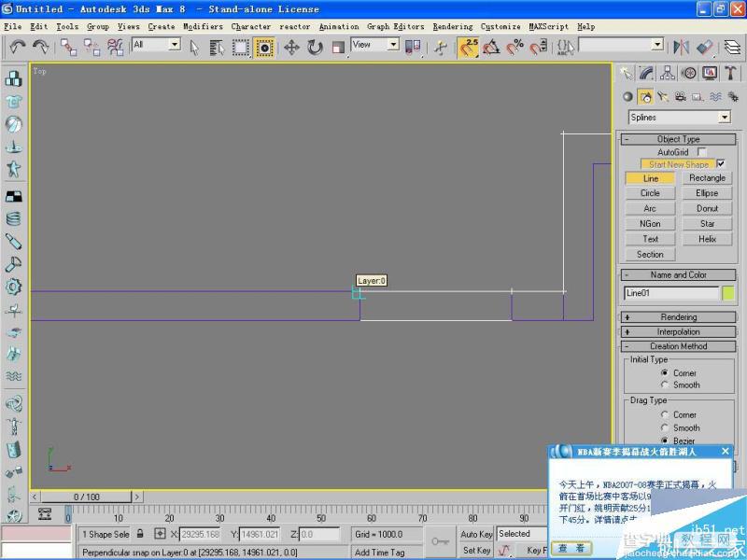The height and width of the screenshot is (560, 747).
Task: Collapse the Object Type rollout
Action: point(678,139)
